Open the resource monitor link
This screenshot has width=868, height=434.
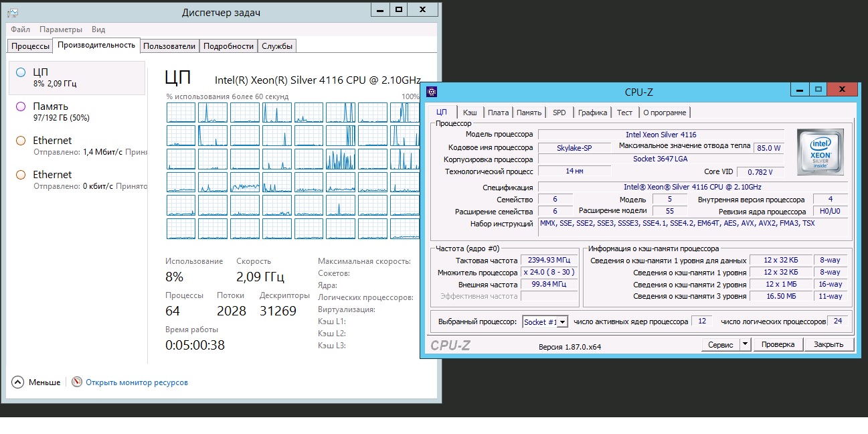(137, 382)
